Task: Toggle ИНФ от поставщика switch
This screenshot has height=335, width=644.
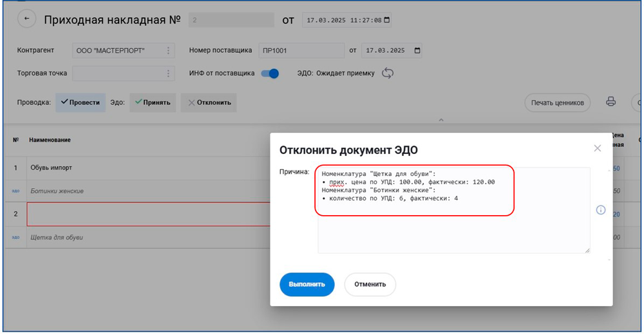Action: [x=270, y=73]
